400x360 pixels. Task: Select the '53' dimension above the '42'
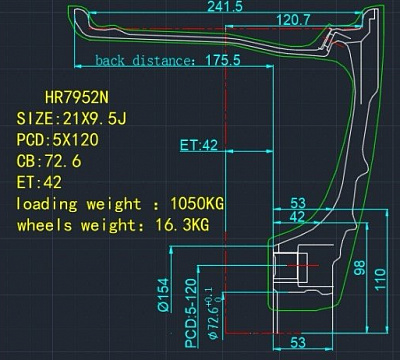click(x=298, y=203)
